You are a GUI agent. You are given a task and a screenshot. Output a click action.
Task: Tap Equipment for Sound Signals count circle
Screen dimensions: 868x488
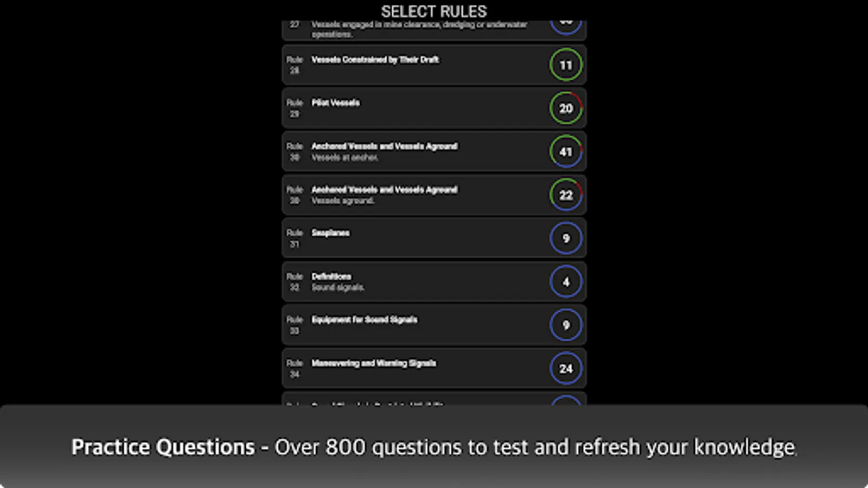(566, 325)
